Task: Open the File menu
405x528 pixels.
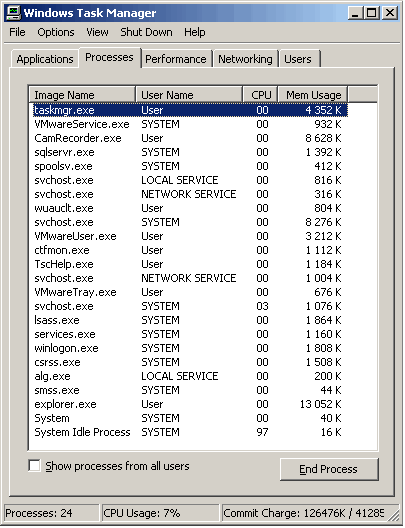Action: click(x=17, y=32)
